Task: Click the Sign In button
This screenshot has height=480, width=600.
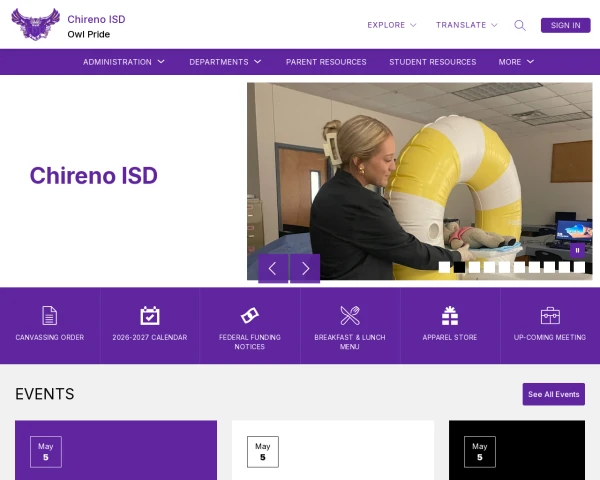Action: click(566, 25)
